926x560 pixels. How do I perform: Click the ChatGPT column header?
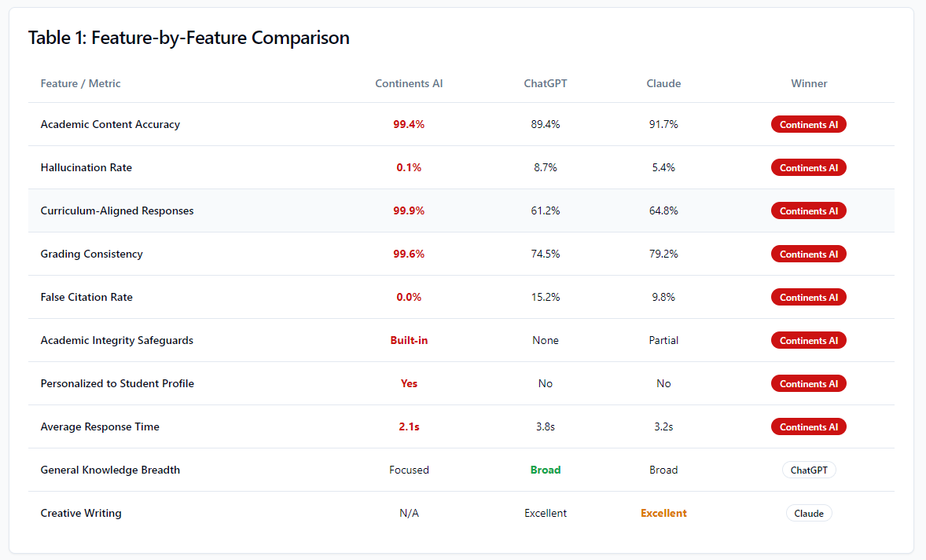(x=545, y=83)
